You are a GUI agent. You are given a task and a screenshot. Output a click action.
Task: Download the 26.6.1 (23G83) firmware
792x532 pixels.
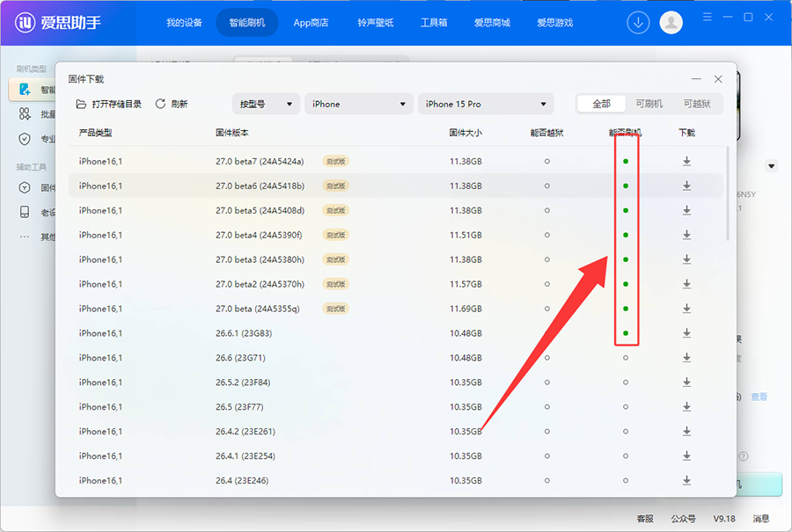point(686,333)
